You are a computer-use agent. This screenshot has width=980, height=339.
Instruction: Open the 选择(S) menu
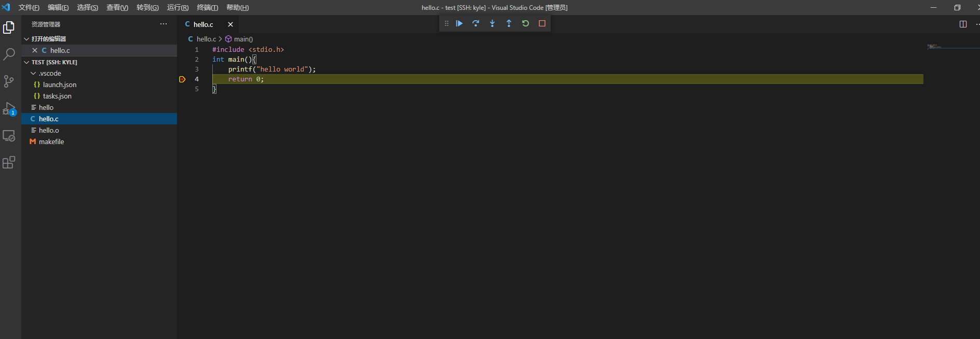pyautogui.click(x=87, y=7)
